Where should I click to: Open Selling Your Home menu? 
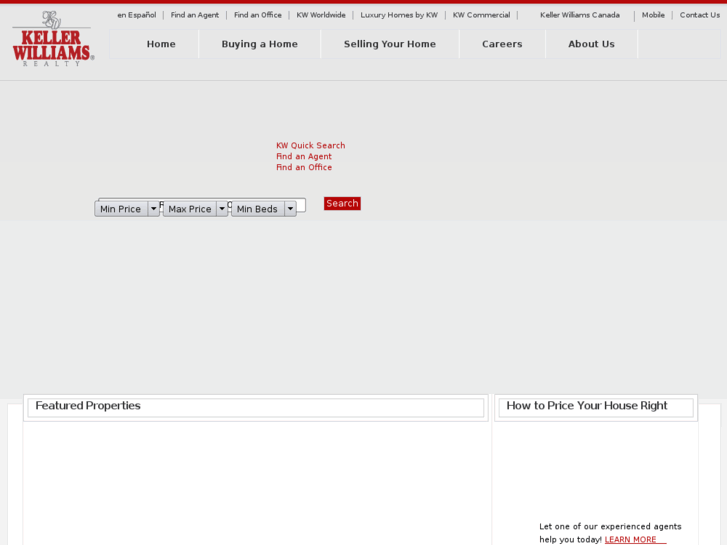(390, 44)
